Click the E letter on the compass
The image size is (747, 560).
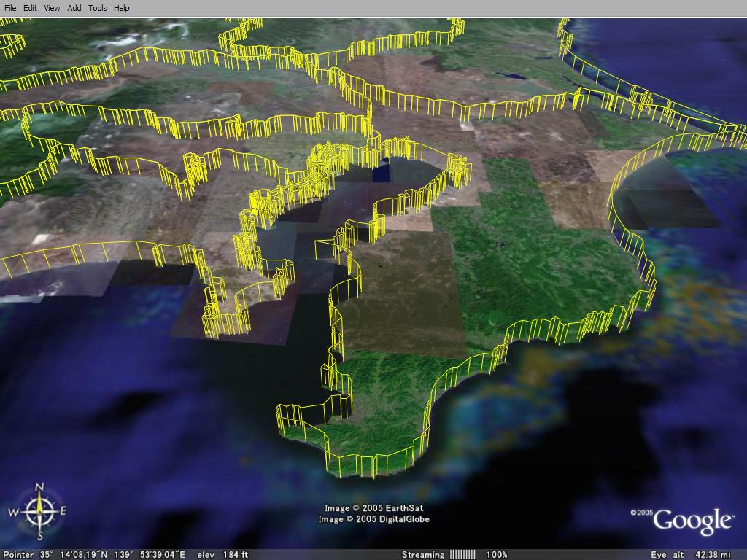pyautogui.click(x=62, y=510)
